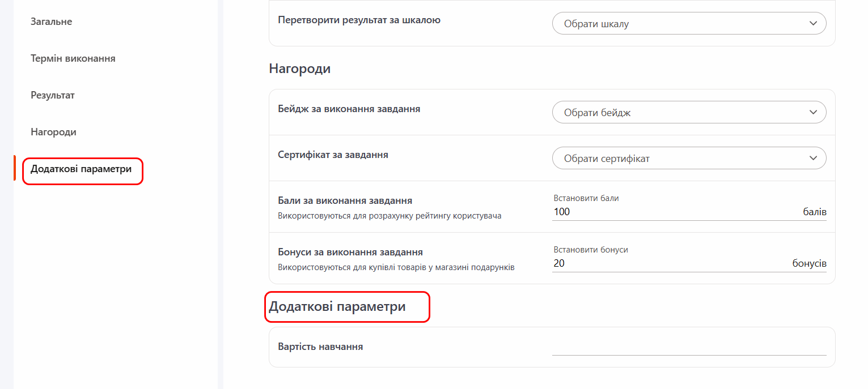This screenshot has height=389, width=868.
Task: Click the Перетворити результат за шкалою label
Action: pos(359,20)
